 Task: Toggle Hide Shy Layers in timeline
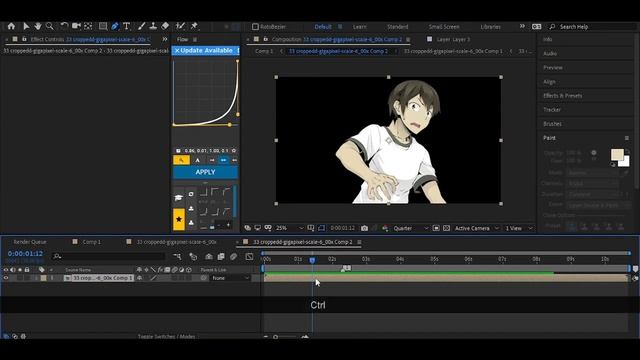point(209,257)
